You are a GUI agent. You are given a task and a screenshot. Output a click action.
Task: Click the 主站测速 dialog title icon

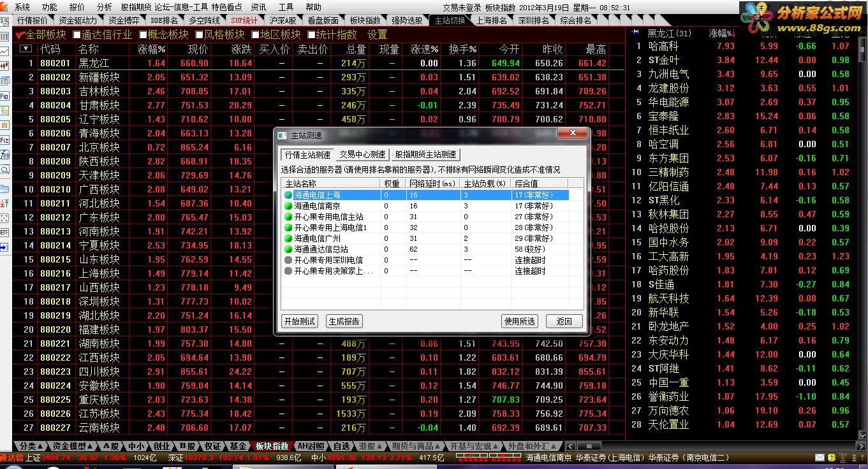(283, 135)
